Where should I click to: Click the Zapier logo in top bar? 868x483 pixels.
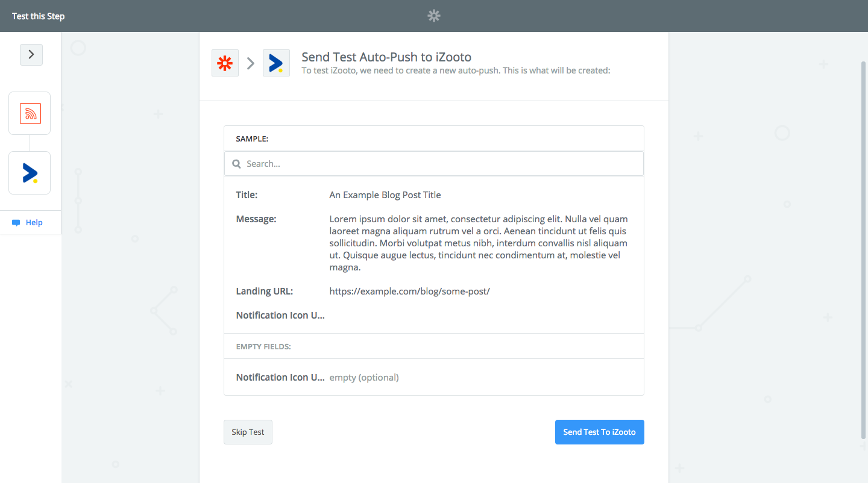tap(434, 16)
